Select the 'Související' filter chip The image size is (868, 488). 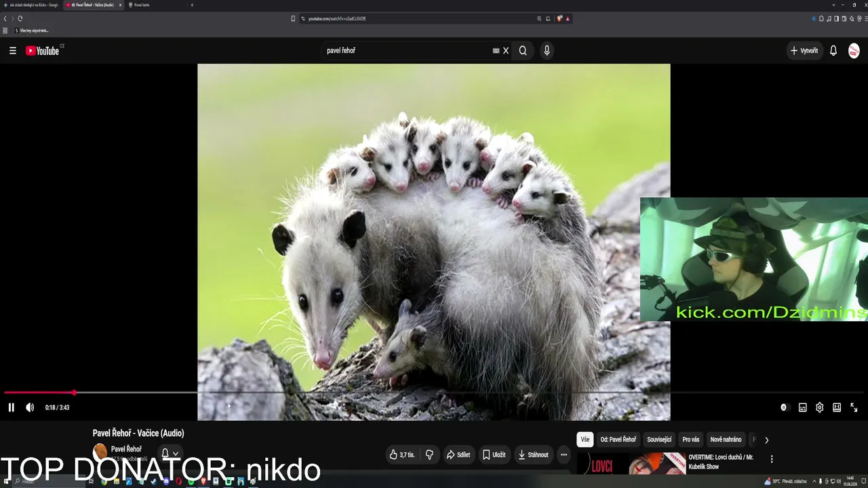click(659, 439)
